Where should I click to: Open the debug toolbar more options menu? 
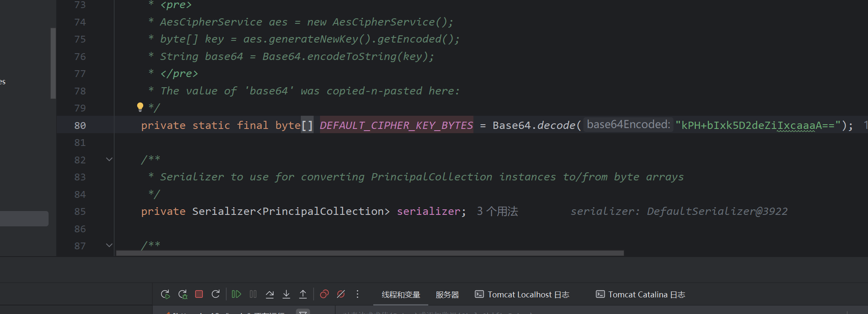(358, 294)
